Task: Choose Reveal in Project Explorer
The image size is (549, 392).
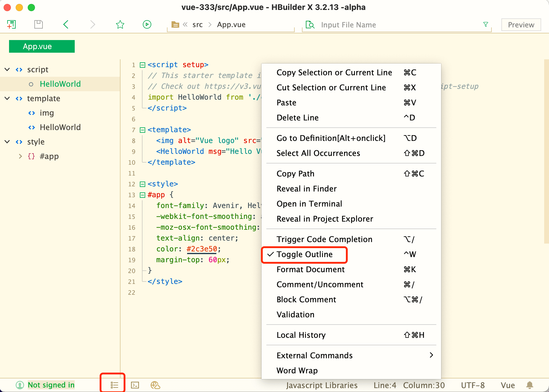Action: (351, 219)
